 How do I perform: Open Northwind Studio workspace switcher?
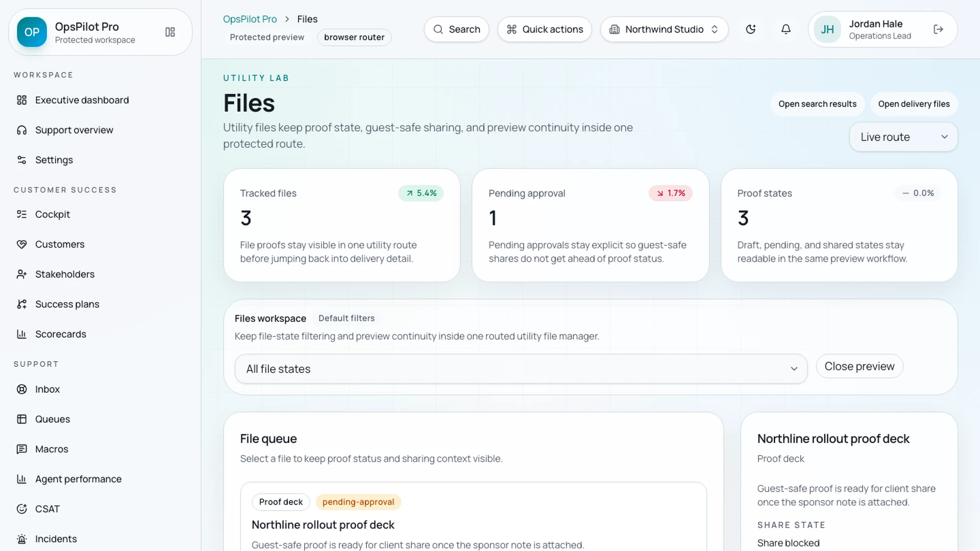664,30
